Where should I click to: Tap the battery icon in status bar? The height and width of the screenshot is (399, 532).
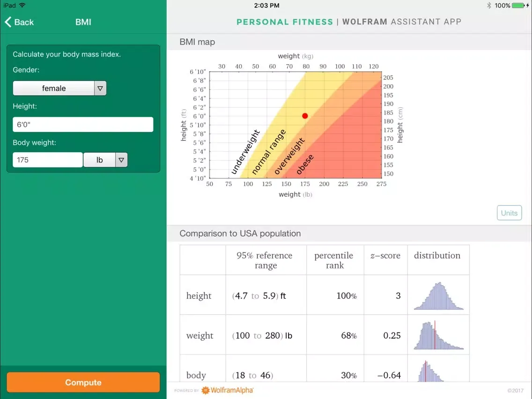(x=518, y=6)
